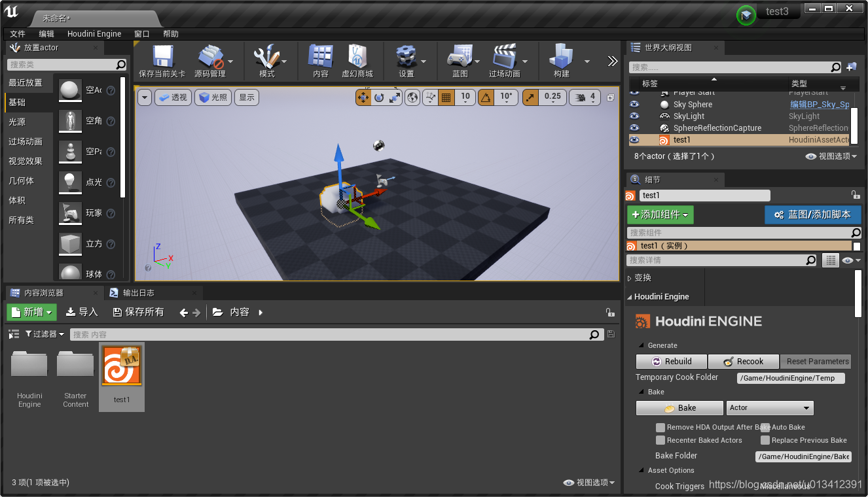Open rotation snap value 10° dropdown
Viewport: 868px width, 497px height.
point(506,97)
